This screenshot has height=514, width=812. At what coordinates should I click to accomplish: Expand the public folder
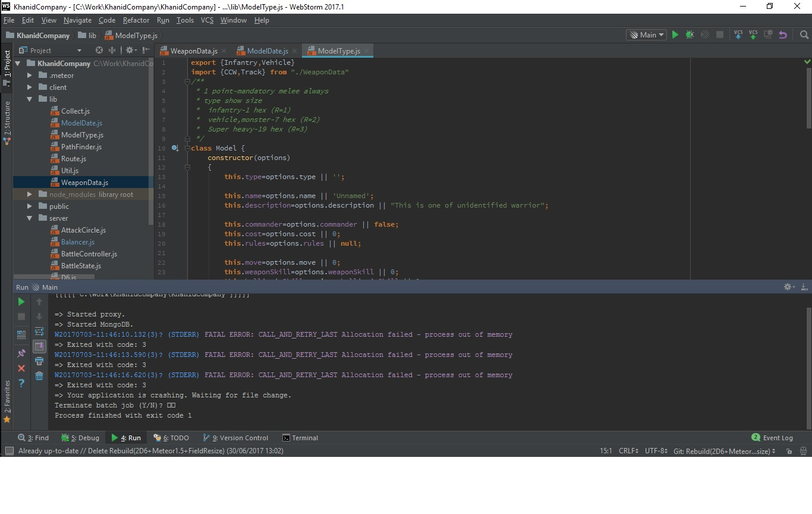(x=29, y=206)
